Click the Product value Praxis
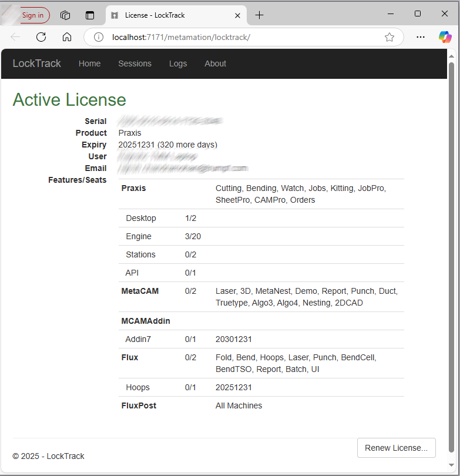This screenshot has height=476, width=460. pyautogui.click(x=130, y=133)
